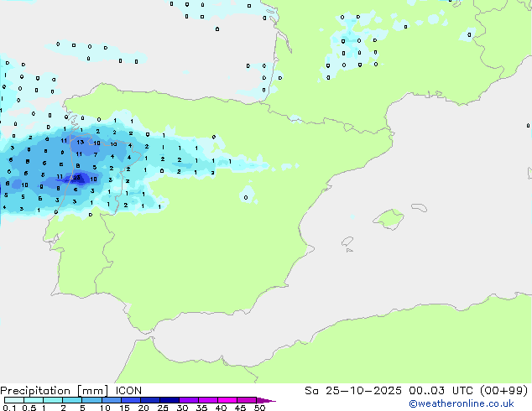
Task: Select the 30–35 mm purple legend swatch
Action: coord(189,400)
